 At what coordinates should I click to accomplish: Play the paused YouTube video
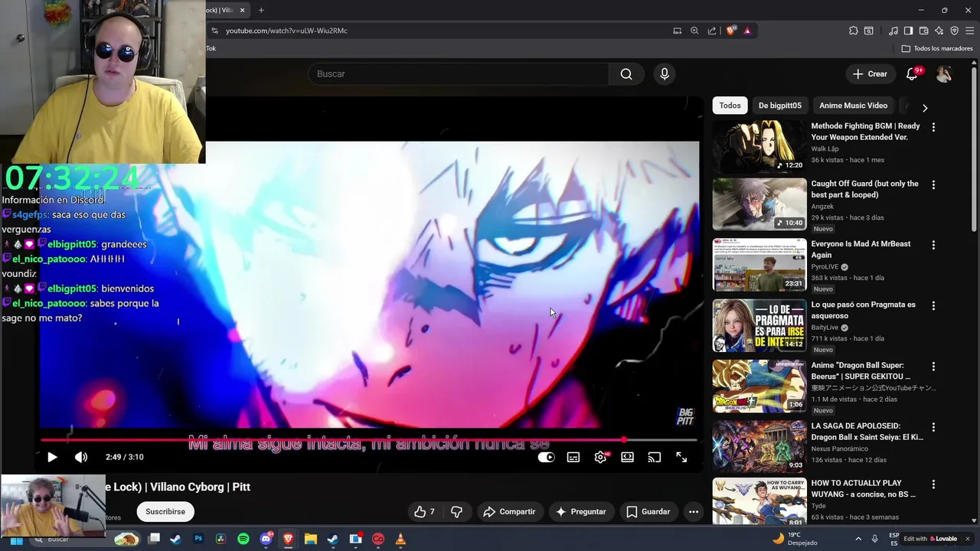[x=52, y=457]
